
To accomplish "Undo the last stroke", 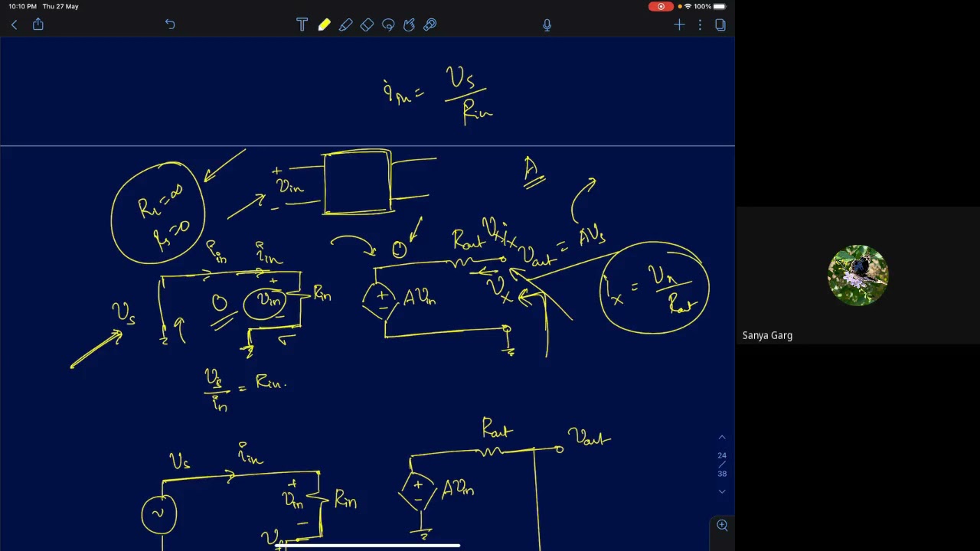I will 170,24.
